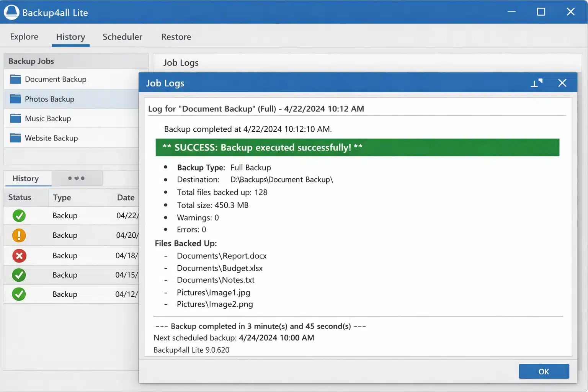The width and height of the screenshot is (588, 392).
Task: Click the pin icon on the Job Logs dialog
Action: [x=537, y=83]
